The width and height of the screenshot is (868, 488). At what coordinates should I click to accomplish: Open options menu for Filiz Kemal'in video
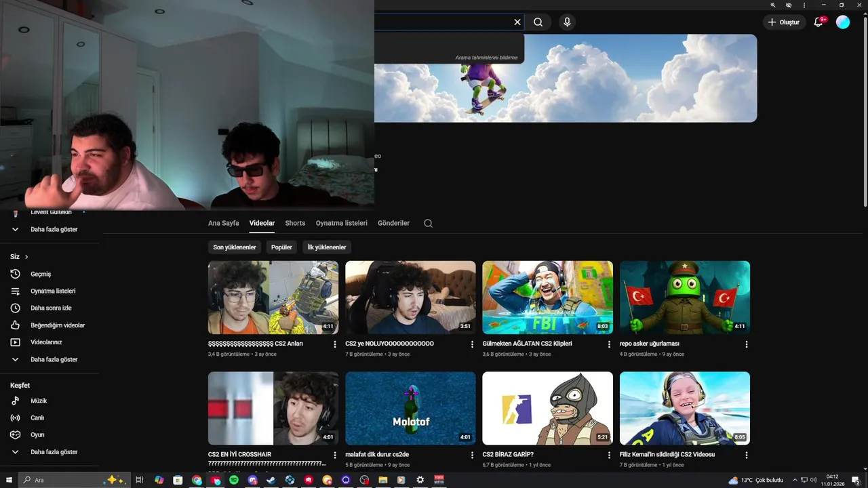click(747, 455)
